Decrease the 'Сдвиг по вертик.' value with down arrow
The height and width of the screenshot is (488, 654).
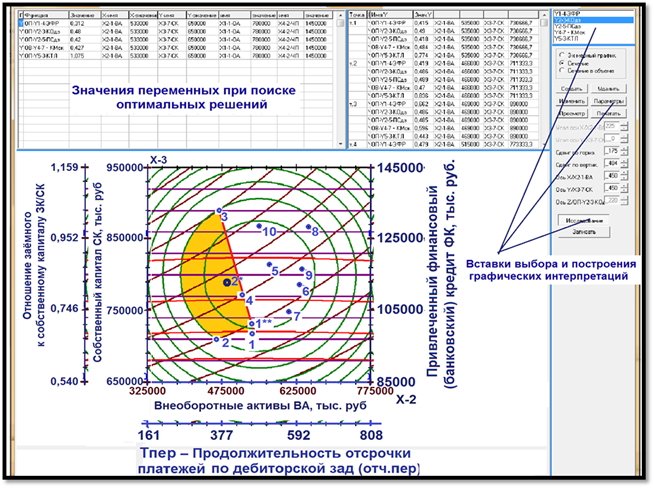[x=624, y=166]
